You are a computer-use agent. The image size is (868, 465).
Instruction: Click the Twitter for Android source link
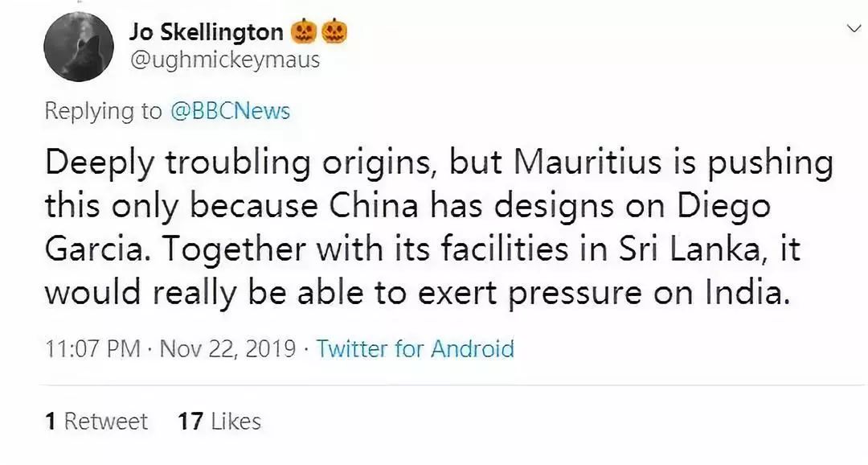[415, 348]
